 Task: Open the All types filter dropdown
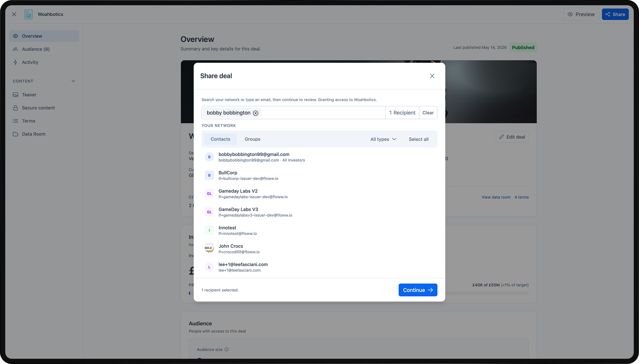[383, 139]
